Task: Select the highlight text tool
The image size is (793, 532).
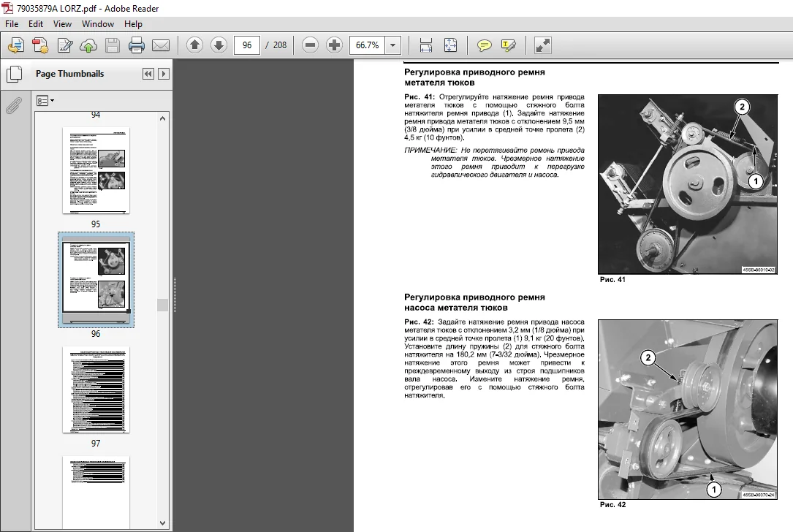Action: pos(508,45)
